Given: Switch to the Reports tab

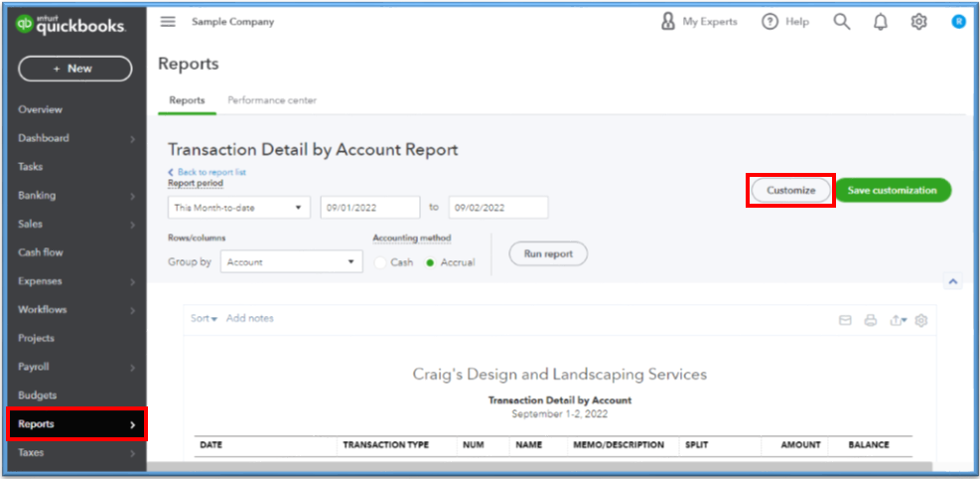Looking at the screenshot, I should 187,100.
